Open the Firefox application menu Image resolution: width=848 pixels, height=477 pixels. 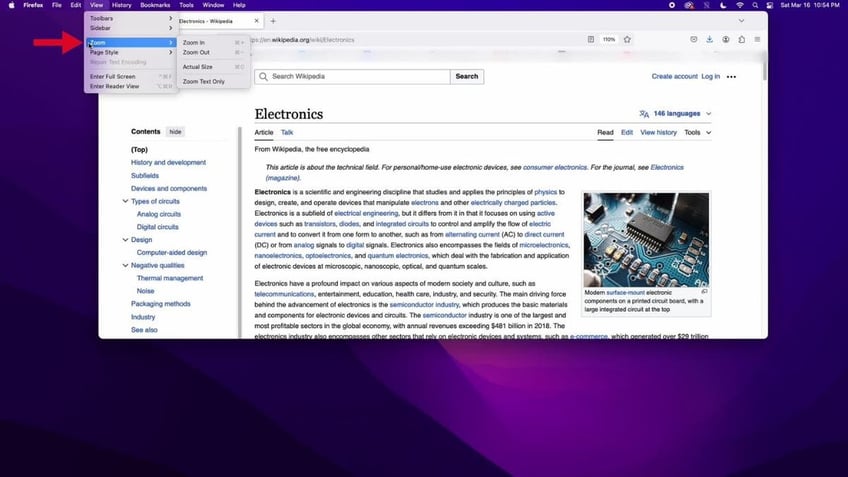[33, 5]
